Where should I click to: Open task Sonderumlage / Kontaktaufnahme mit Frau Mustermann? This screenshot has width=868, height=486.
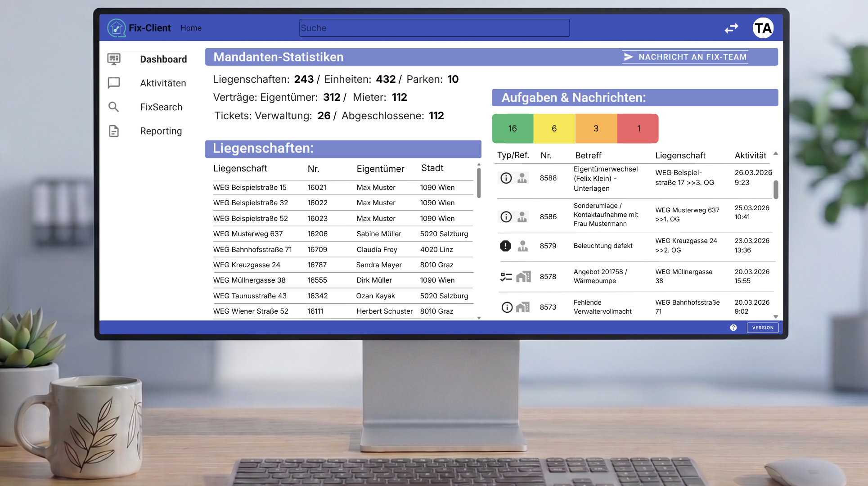(606, 215)
